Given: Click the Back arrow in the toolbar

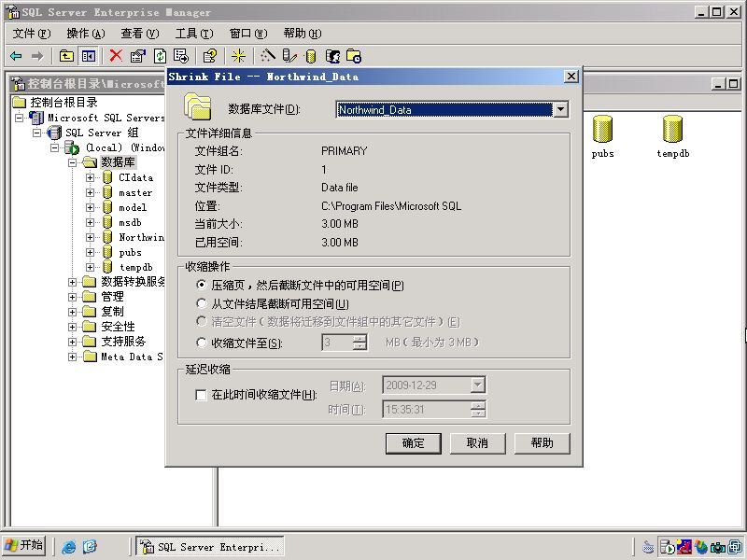Looking at the screenshot, I should click(x=16, y=56).
